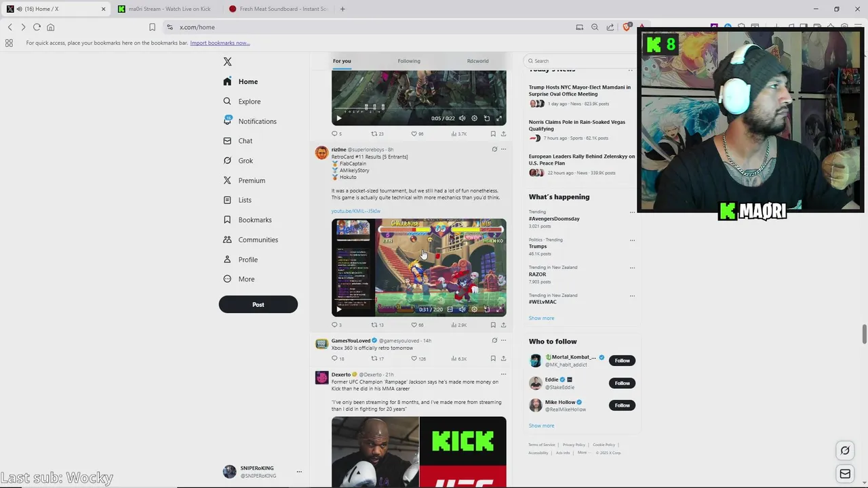The width and height of the screenshot is (868, 488).
Task: Bookmark the GamesYouLoved Xbox 360 post
Action: (x=493, y=359)
